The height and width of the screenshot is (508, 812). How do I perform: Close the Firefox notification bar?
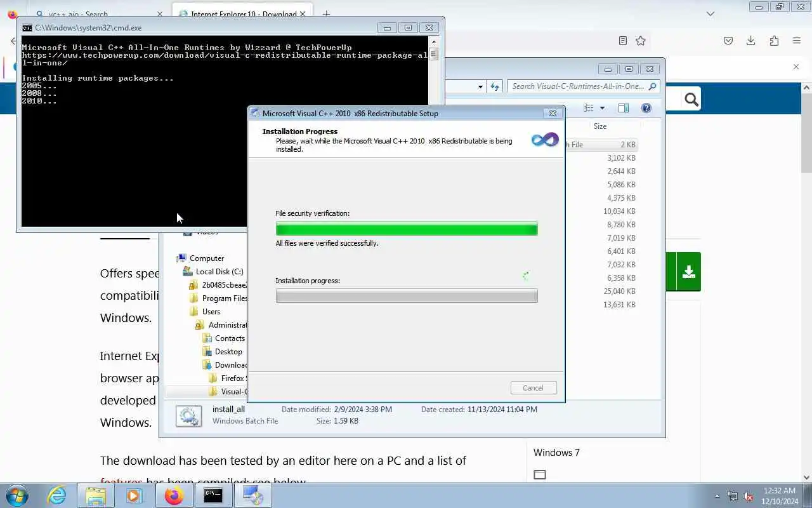pos(796,67)
